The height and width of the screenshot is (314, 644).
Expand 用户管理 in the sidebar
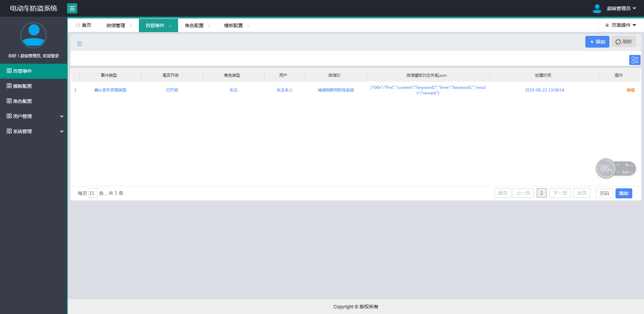click(34, 116)
